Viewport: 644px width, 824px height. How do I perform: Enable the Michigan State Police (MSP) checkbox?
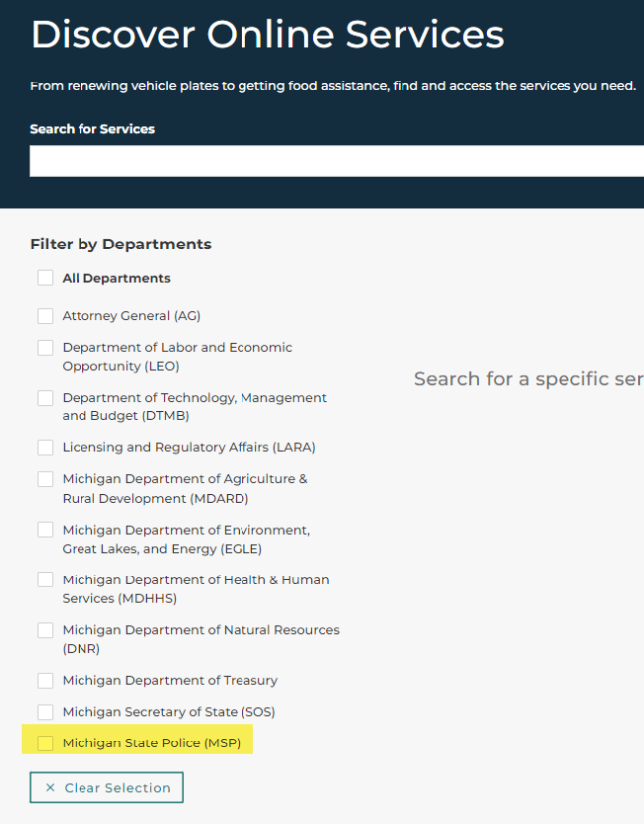coord(45,743)
